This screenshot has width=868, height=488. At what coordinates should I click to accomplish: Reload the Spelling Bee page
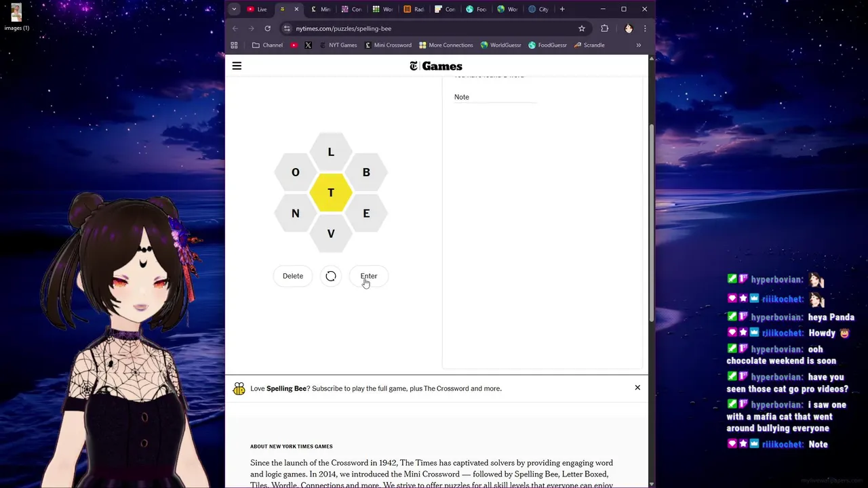coord(268,28)
